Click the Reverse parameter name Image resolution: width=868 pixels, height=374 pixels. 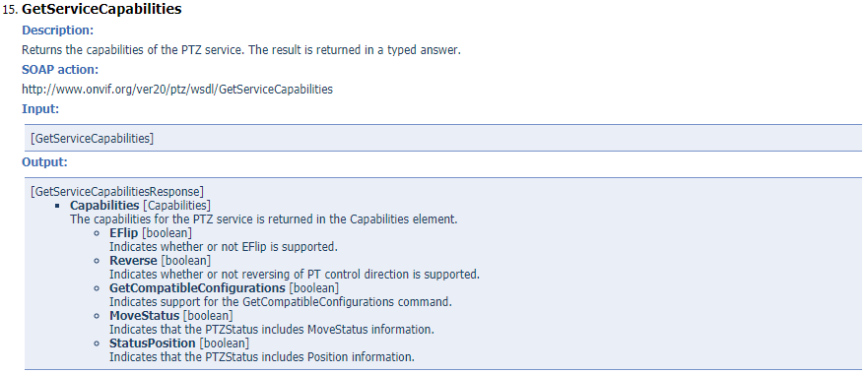coord(133,260)
